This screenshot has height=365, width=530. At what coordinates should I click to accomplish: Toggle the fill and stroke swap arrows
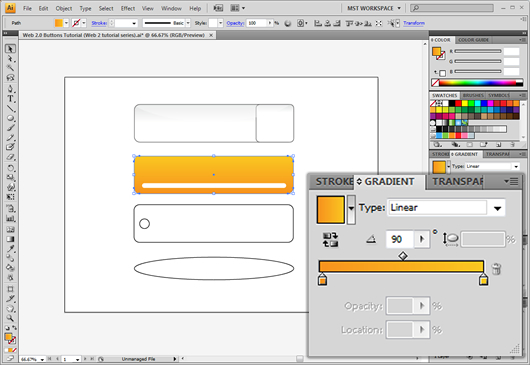tap(14, 327)
